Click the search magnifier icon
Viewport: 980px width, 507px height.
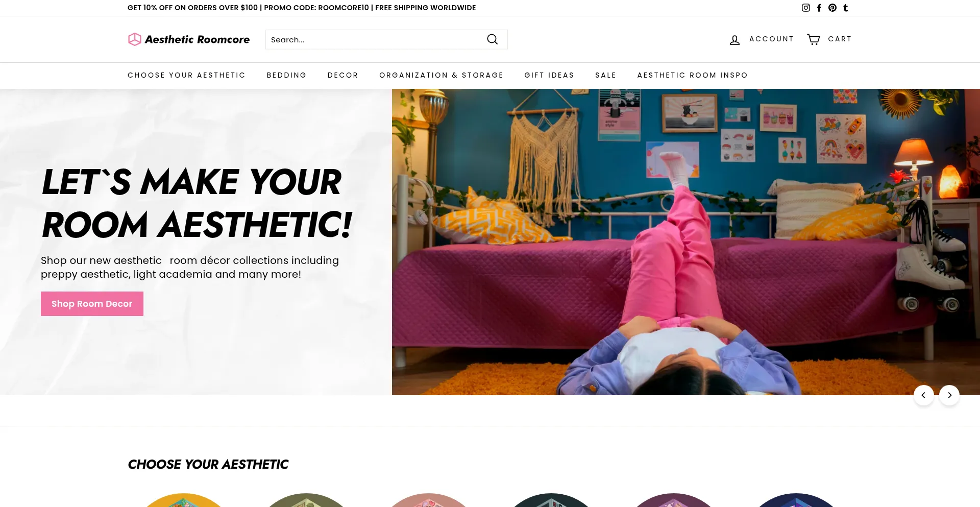point(492,39)
